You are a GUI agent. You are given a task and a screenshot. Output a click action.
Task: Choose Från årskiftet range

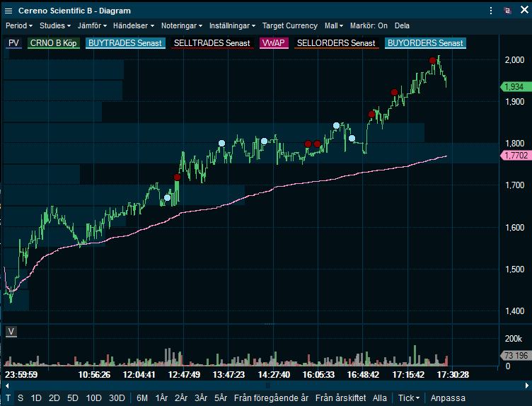click(x=341, y=398)
